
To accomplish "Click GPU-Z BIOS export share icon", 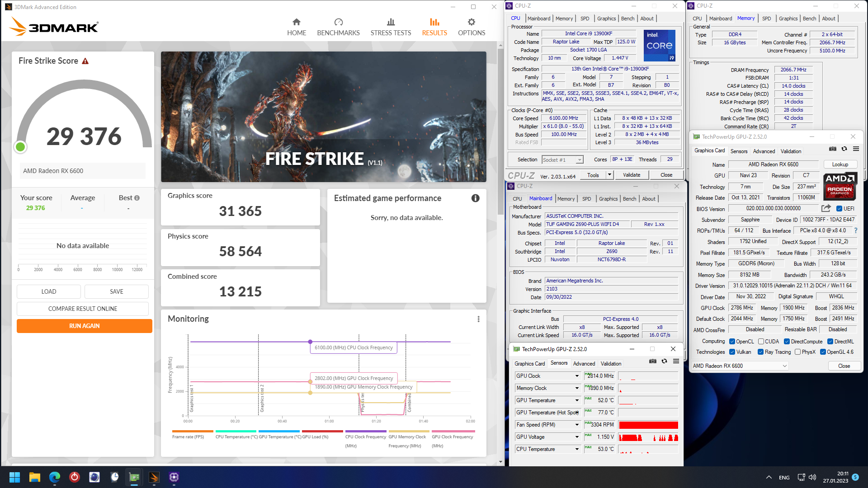I will (826, 208).
